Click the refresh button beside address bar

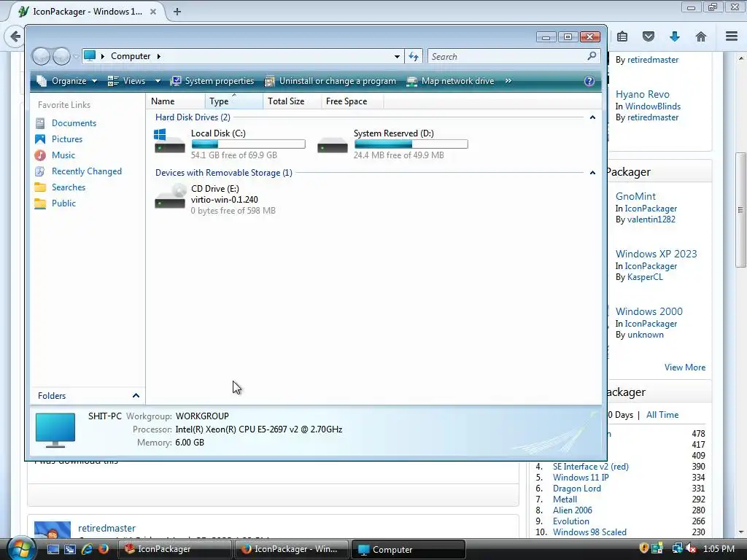(414, 57)
